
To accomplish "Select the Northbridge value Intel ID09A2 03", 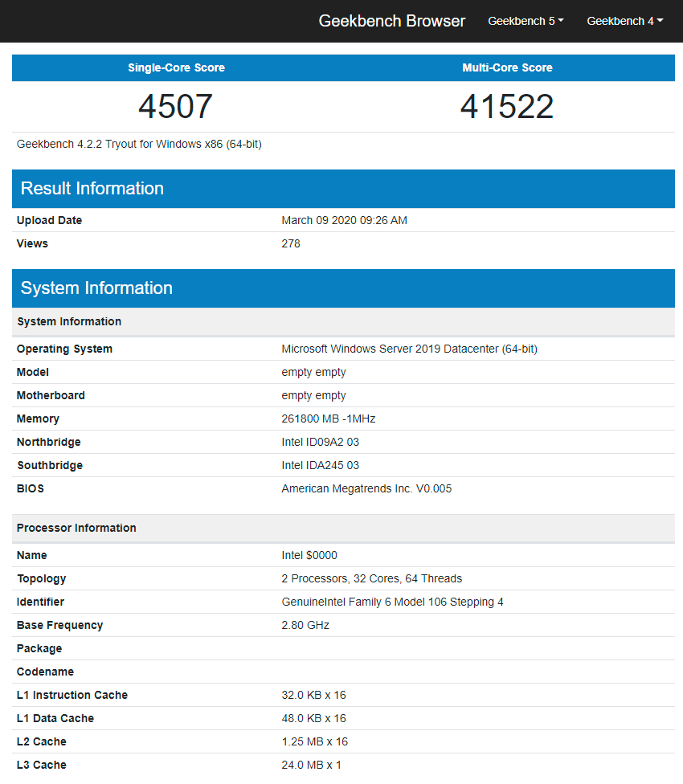I will (x=320, y=442).
